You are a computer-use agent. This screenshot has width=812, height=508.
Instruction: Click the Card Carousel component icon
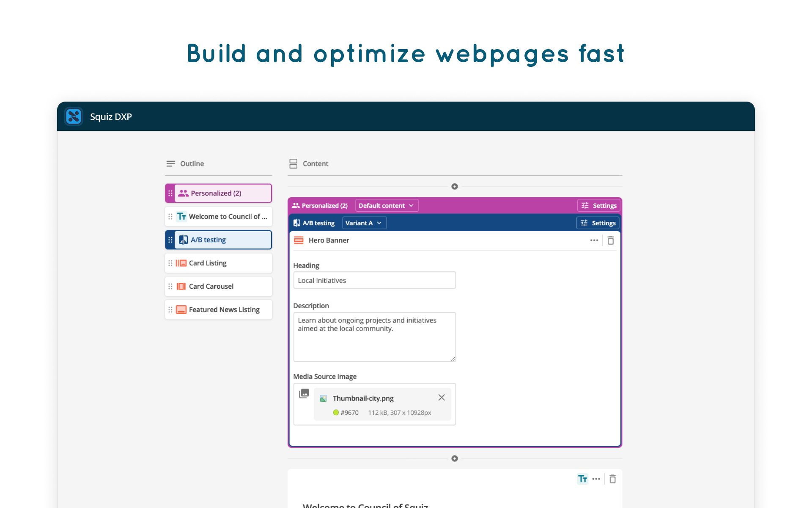(x=182, y=286)
